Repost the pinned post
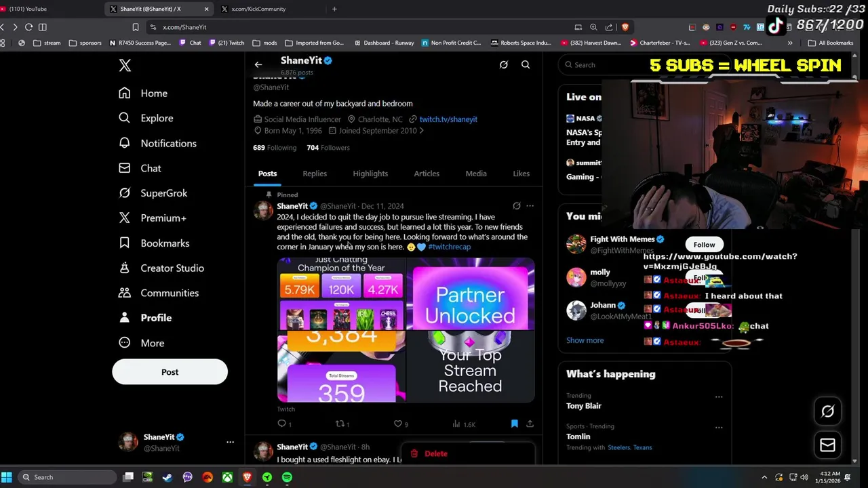This screenshot has height=488, width=868. pos(340,424)
